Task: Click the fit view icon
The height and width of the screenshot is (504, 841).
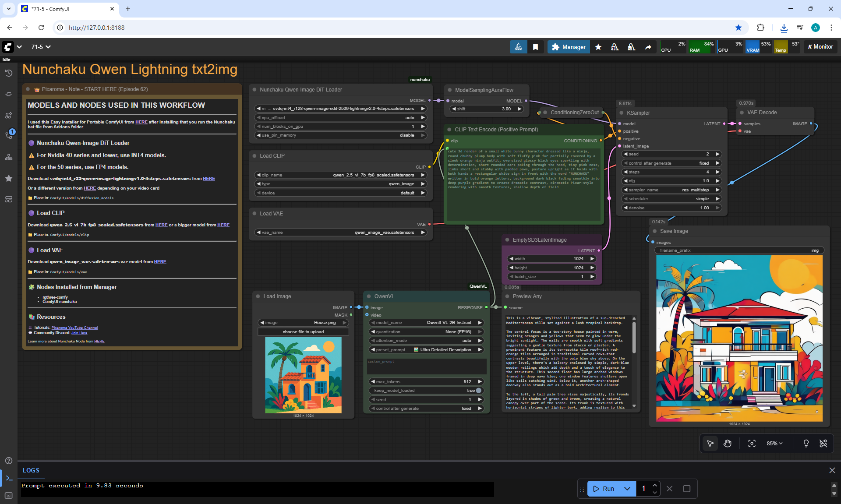Action: (x=752, y=444)
